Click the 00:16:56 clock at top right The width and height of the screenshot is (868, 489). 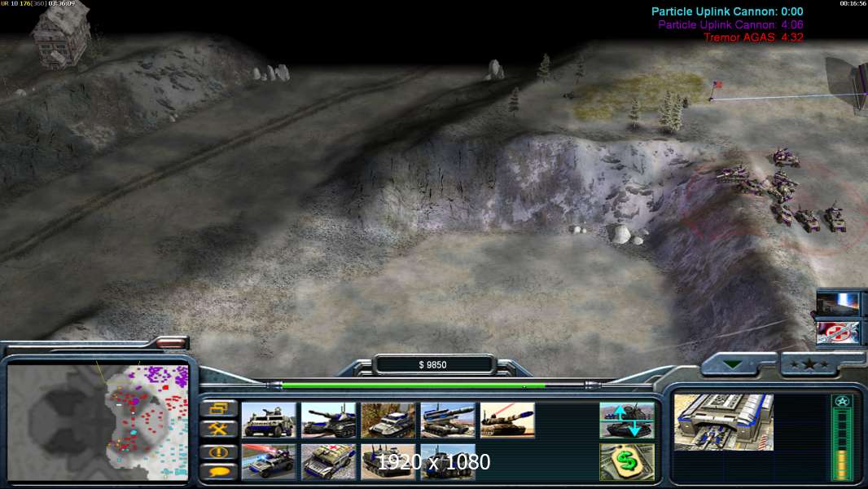853,3
